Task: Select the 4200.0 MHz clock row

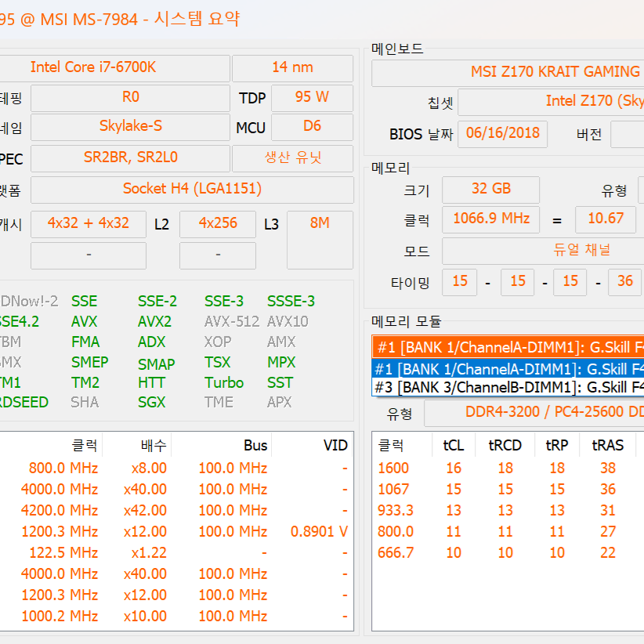Action: (x=176, y=511)
